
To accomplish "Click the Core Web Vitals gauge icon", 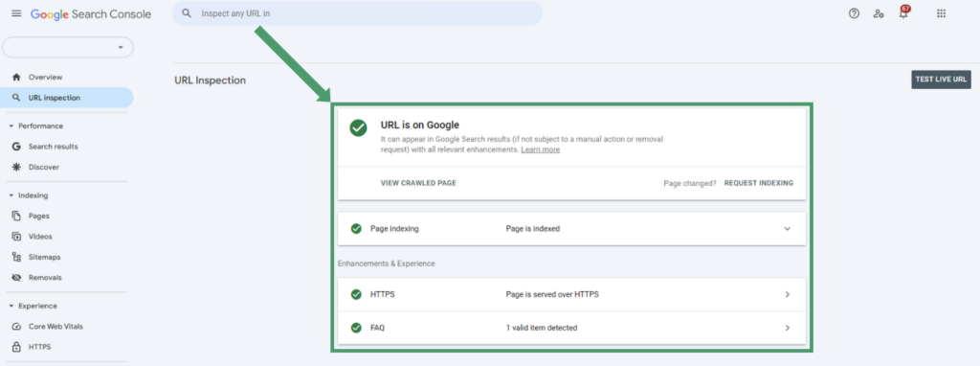I will pos(17,327).
